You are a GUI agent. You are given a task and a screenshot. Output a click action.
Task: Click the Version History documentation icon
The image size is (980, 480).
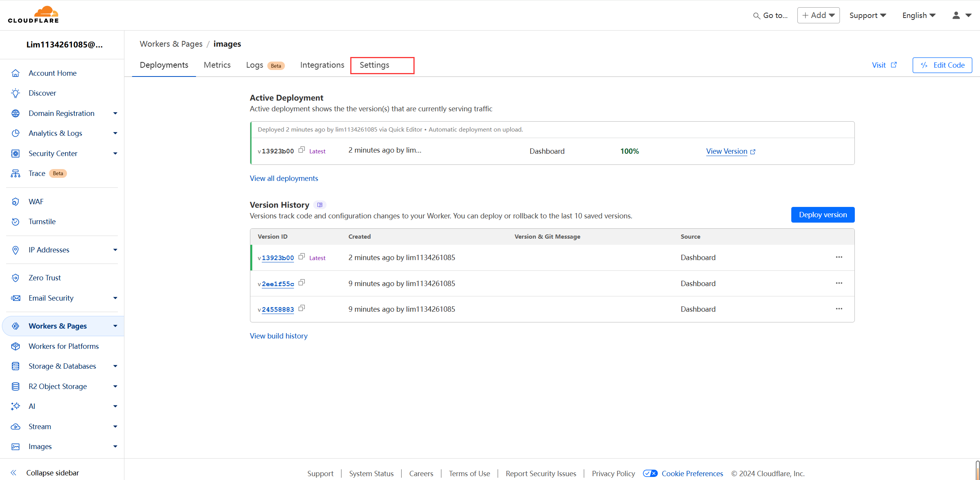click(x=320, y=205)
